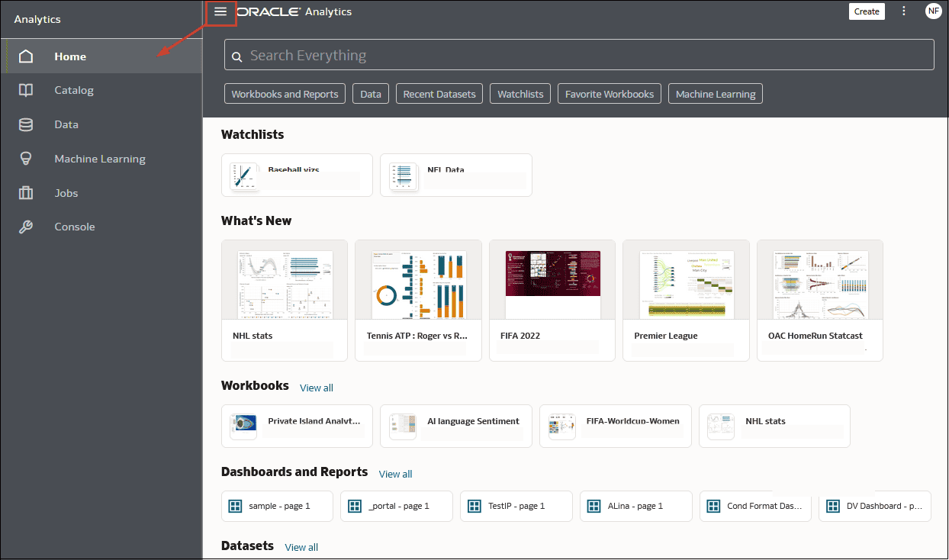The width and height of the screenshot is (949, 560).
Task: Click the magnifier icon in the search bar
Action: [x=236, y=55]
